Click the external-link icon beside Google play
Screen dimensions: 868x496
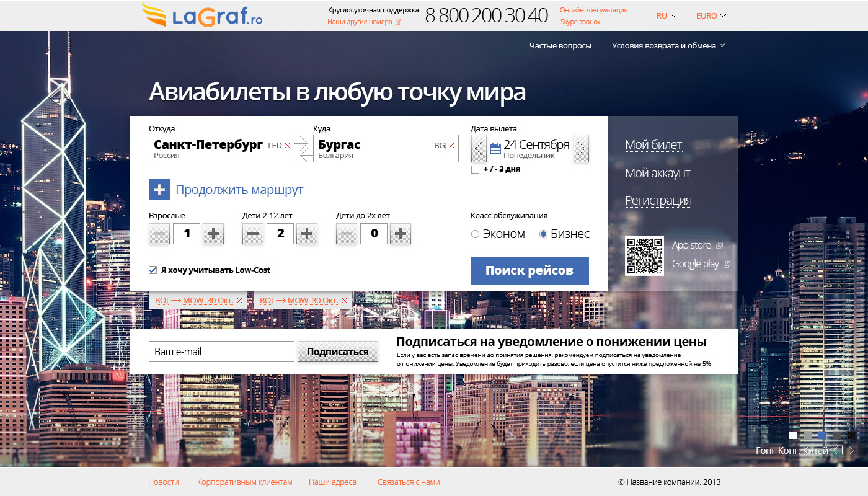(727, 264)
